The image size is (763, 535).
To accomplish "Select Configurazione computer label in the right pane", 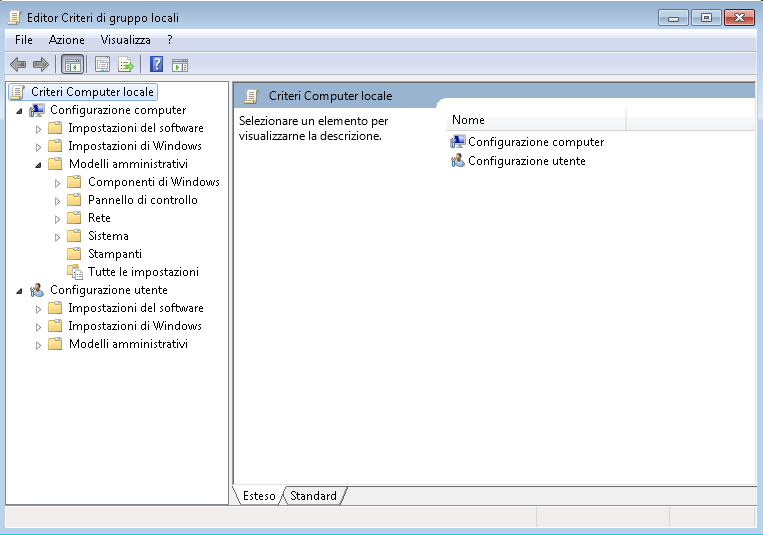I will pos(536,142).
